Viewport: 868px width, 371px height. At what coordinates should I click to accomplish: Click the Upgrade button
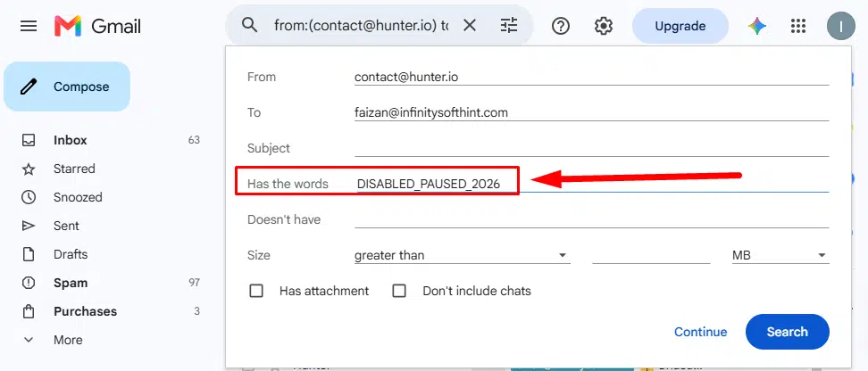(x=680, y=26)
